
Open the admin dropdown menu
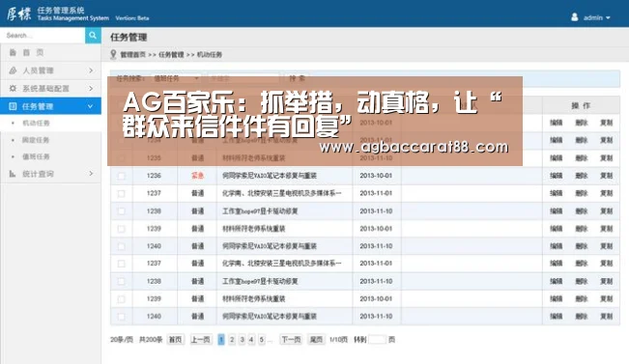tap(597, 17)
